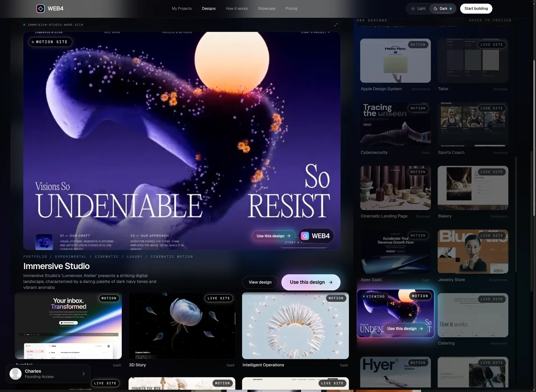Click the WEB4 logo icon in header
The image size is (536, 392).
coord(40,8)
